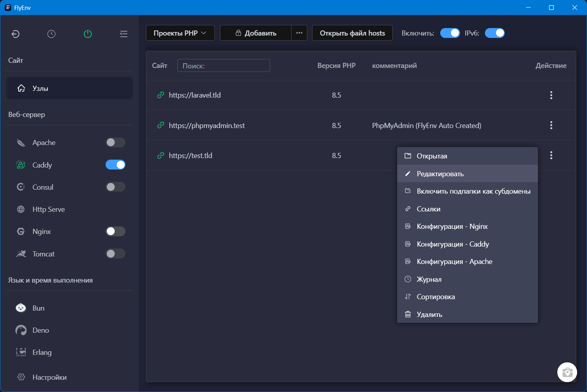Choose Удалить from the context menu
The width and height of the screenshot is (587, 392).
coord(429,315)
